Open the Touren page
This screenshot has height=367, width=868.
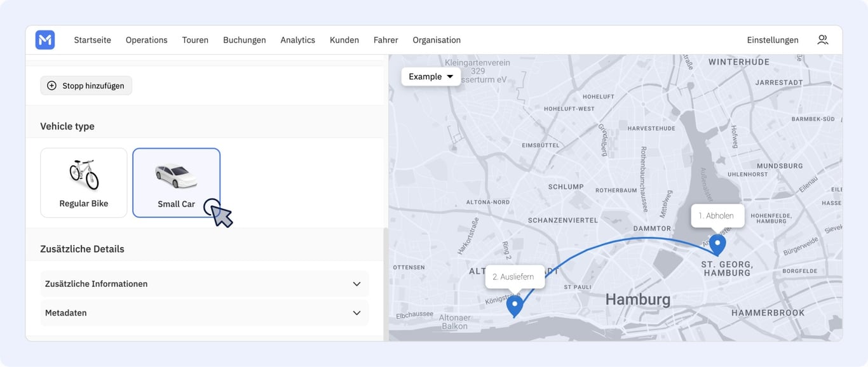[195, 40]
